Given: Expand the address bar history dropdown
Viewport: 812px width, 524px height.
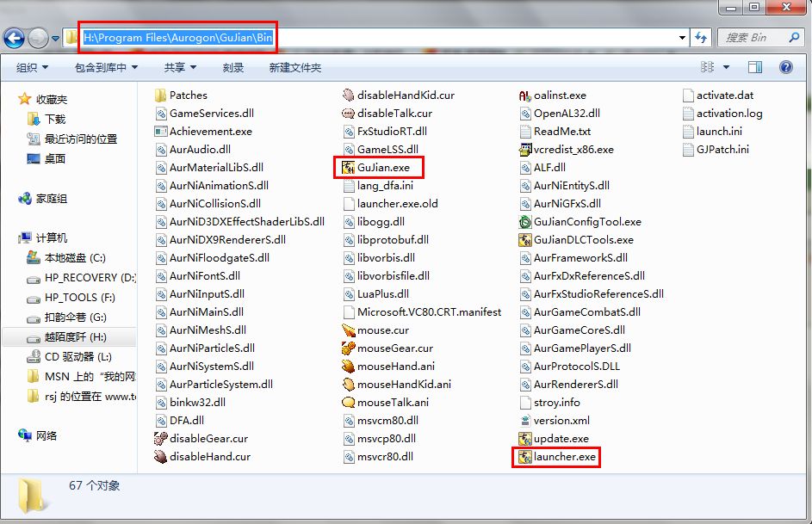Looking at the screenshot, I should click(x=682, y=38).
